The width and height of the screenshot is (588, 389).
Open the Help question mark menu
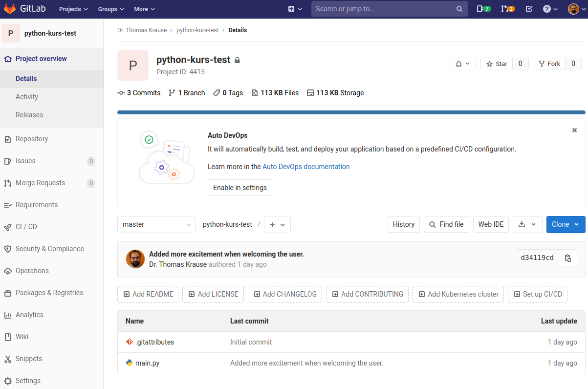(x=550, y=9)
